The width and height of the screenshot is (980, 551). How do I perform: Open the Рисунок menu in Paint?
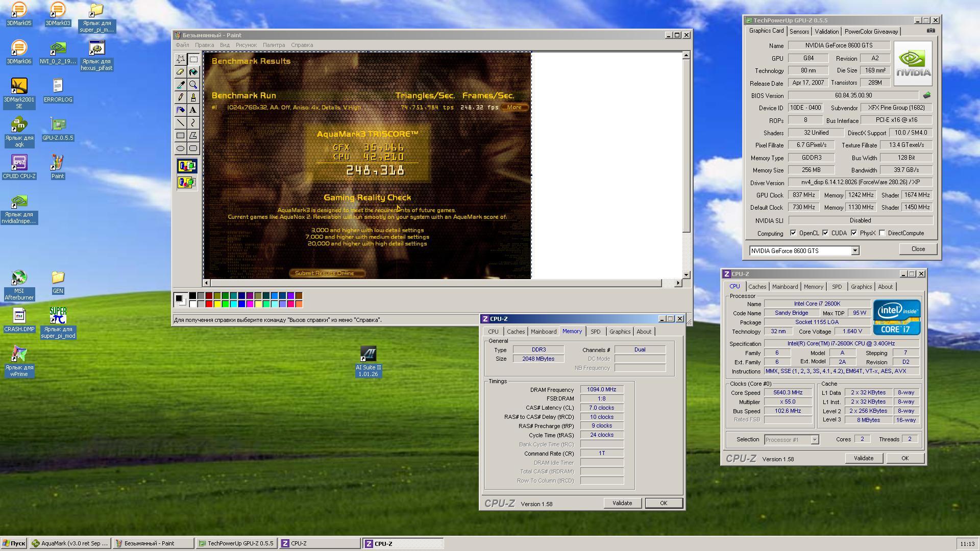click(x=246, y=45)
